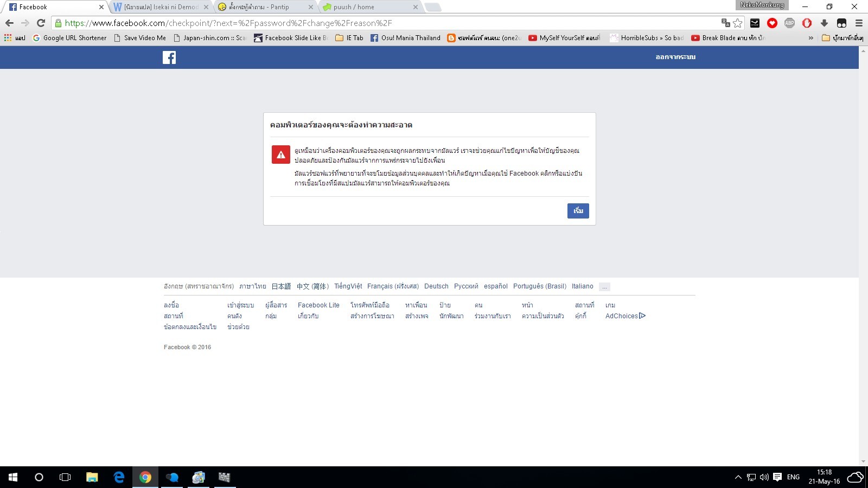Click the AdChoices link with arrow icon
Image resolution: width=868 pixels, height=488 pixels.
tap(625, 316)
